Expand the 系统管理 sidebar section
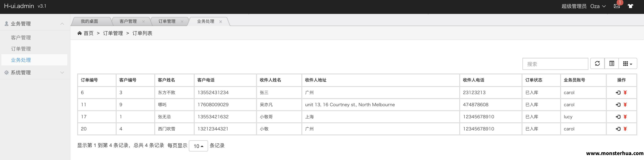 coord(62,73)
